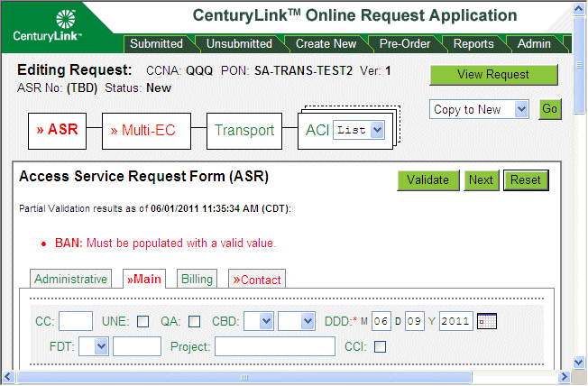588x386 pixels.
Task: Click the View Request button
Action: (493, 75)
